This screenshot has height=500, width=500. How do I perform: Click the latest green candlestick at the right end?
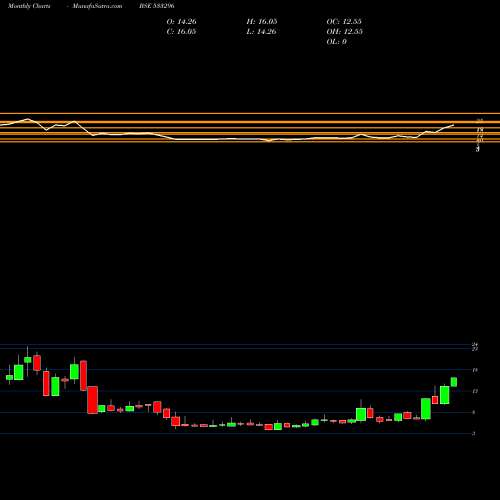coord(454,382)
